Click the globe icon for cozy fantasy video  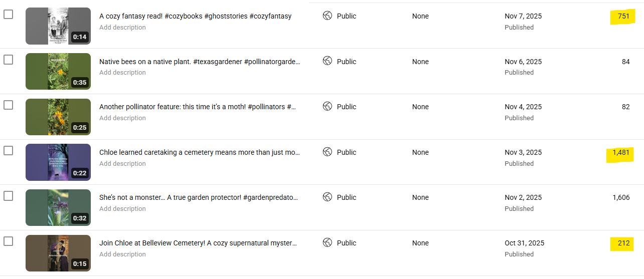click(328, 16)
